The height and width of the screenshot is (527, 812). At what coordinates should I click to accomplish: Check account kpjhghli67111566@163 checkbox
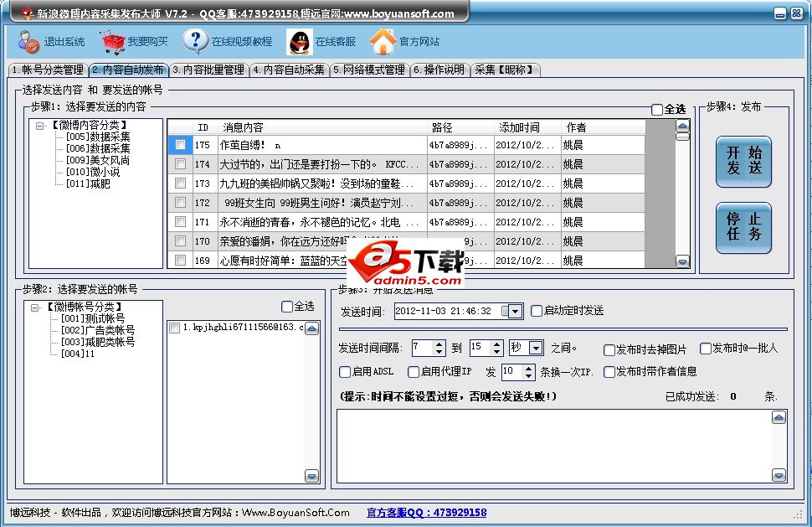tap(175, 328)
